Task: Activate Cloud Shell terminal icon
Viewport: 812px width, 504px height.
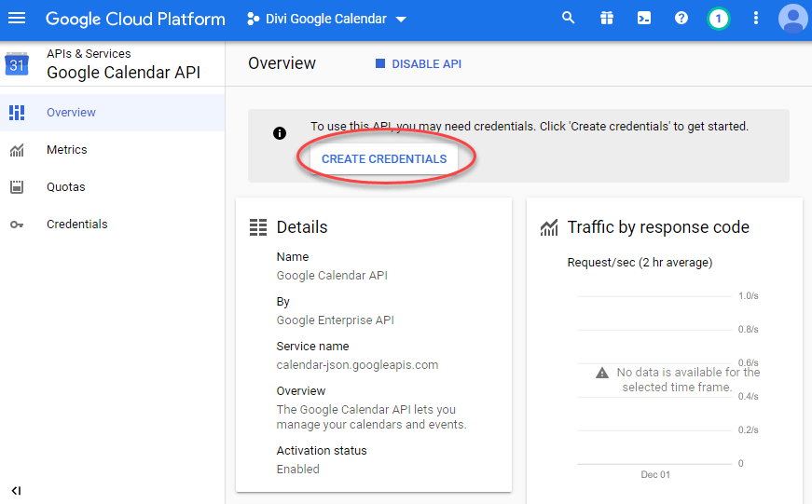Action: pyautogui.click(x=643, y=19)
